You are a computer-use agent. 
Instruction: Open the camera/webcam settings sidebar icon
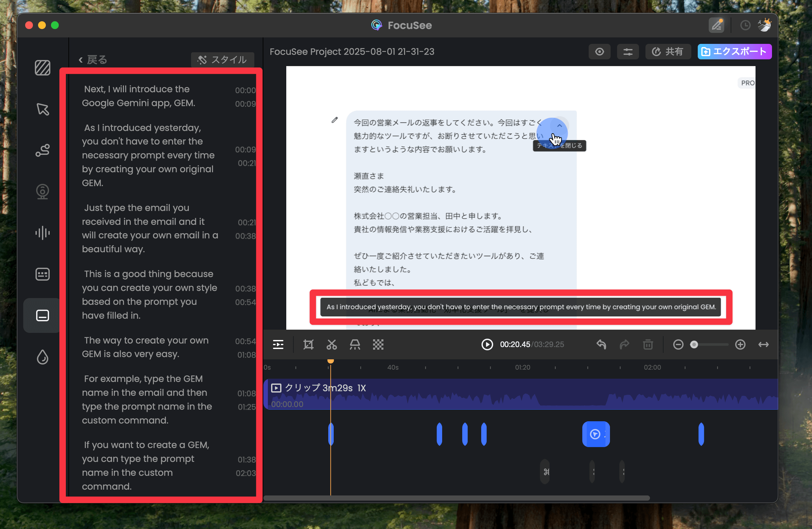pyautogui.click(x=42, y=191)
